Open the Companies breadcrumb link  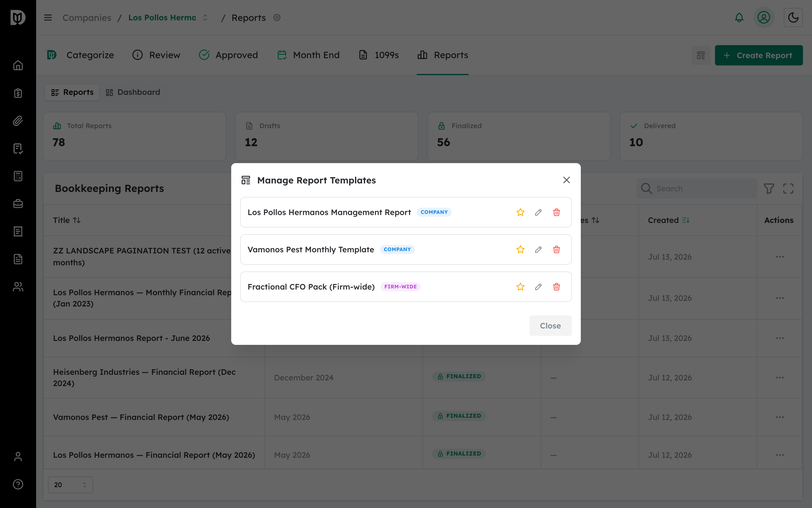pyautogui.click(x=87, y=17)
